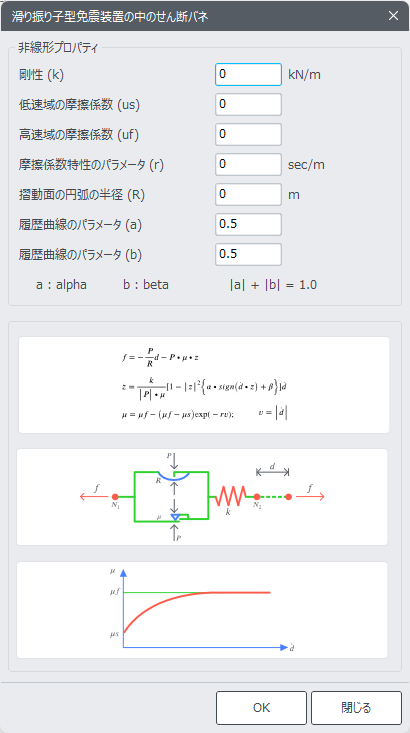This screenshot has width=410, height=733.
Task: Click the 摩擦係数特性のパラメータ (r) field
Action: click(248, 164)
